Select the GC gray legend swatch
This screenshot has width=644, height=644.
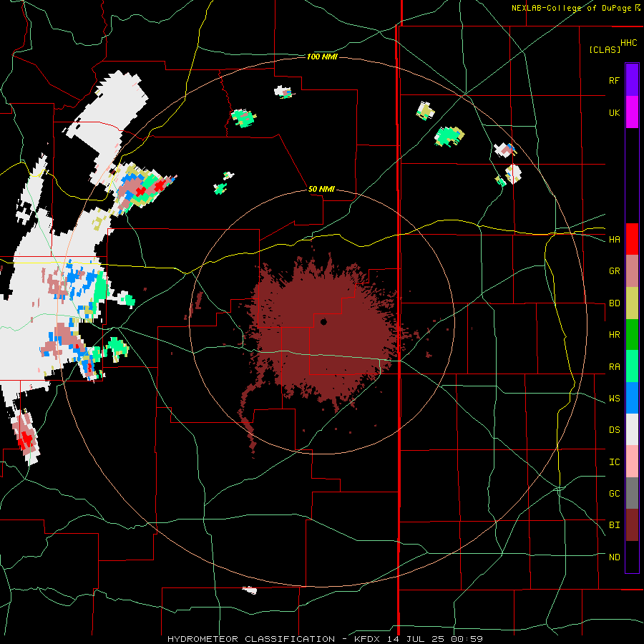[x=632, y=493]
